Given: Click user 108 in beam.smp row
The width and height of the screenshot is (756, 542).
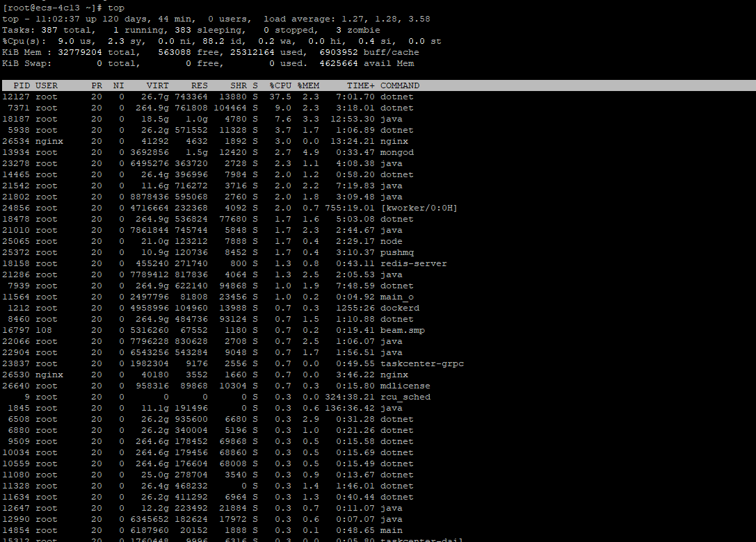Looking at the screenshot, I should tap(44, 331).
